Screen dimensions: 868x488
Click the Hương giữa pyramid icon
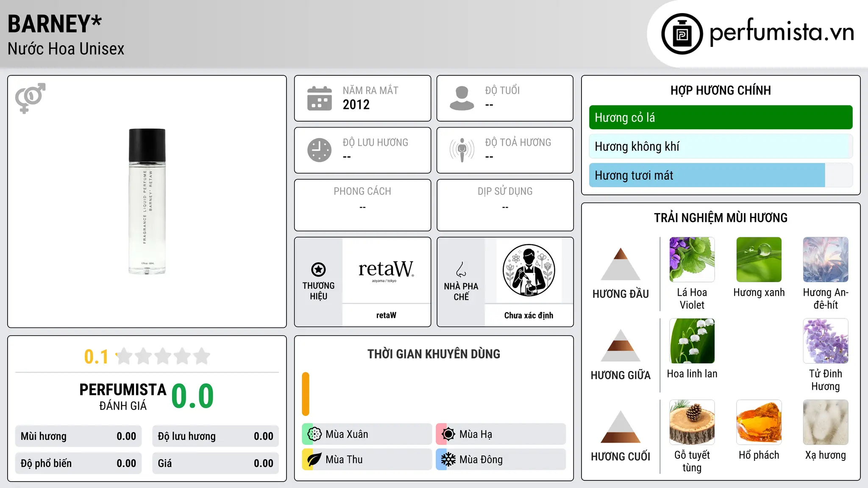point(620,345)
